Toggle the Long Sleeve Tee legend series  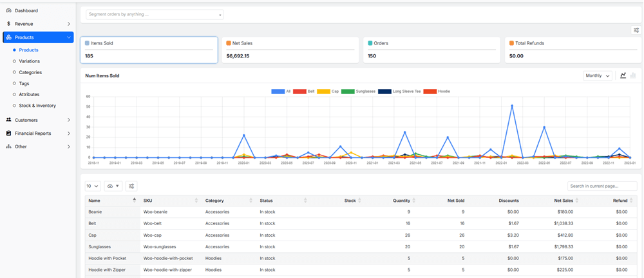384,92
